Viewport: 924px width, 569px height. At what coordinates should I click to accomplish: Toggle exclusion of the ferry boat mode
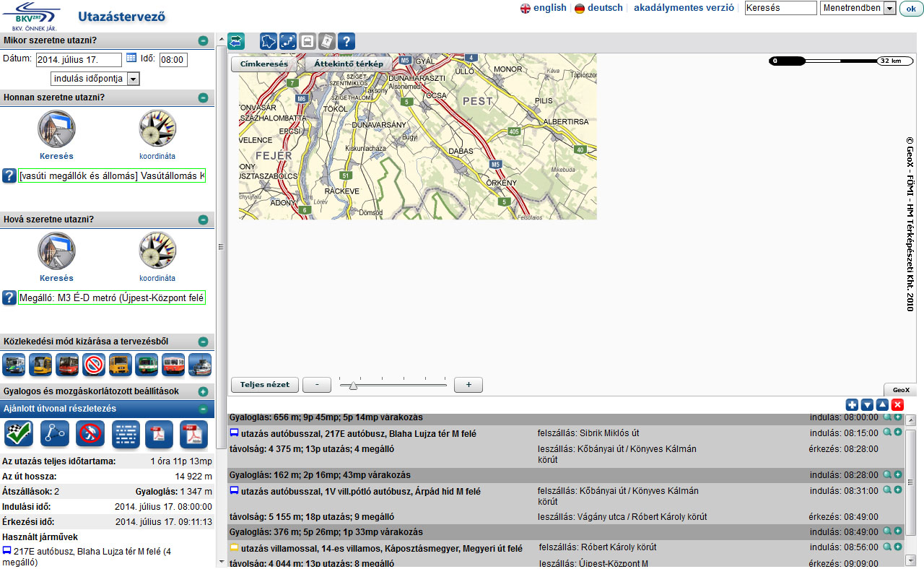pyautogui.click(x=200, y=365)
